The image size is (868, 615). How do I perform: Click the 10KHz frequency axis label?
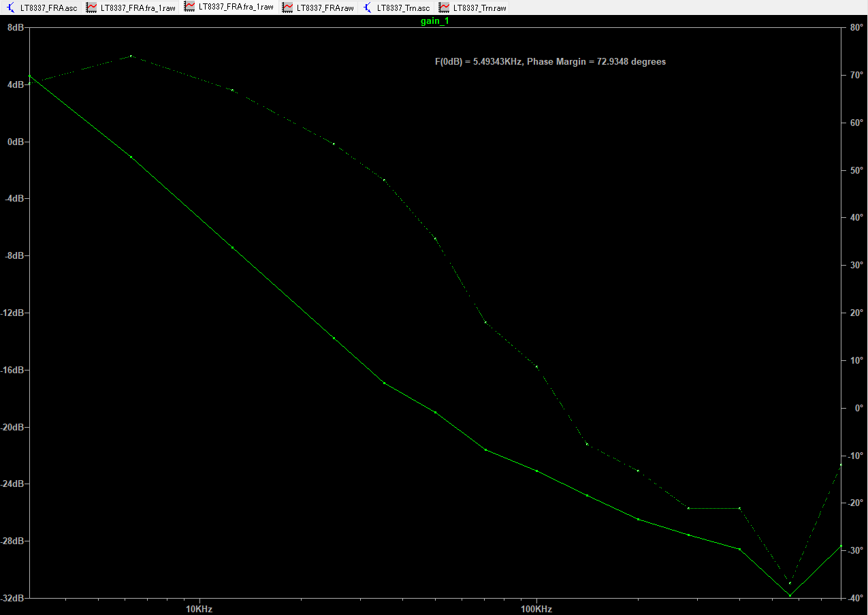pos(198,609)
